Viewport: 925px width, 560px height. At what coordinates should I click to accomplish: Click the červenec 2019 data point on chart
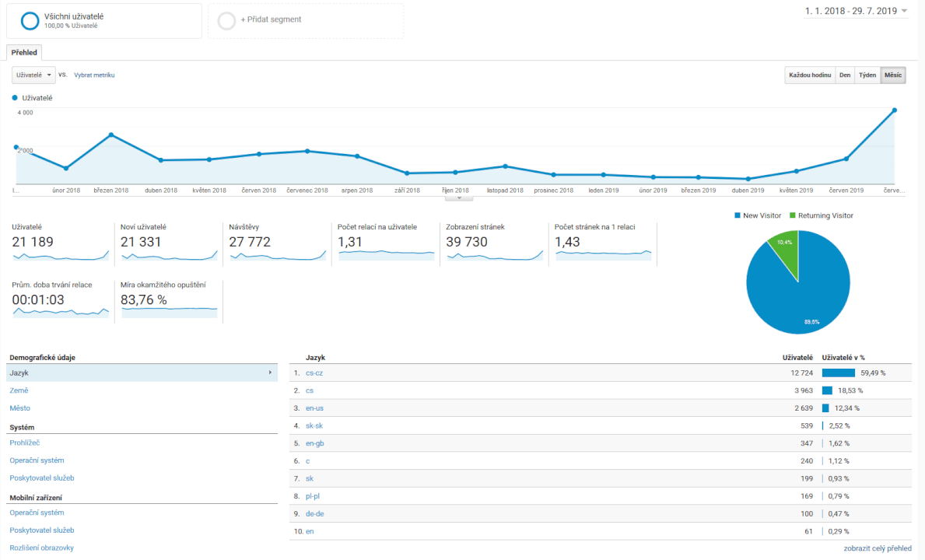tap(895, 110)
